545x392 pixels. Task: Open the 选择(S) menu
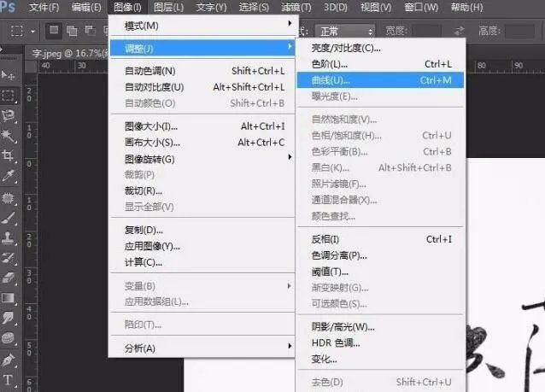[254, 8]
